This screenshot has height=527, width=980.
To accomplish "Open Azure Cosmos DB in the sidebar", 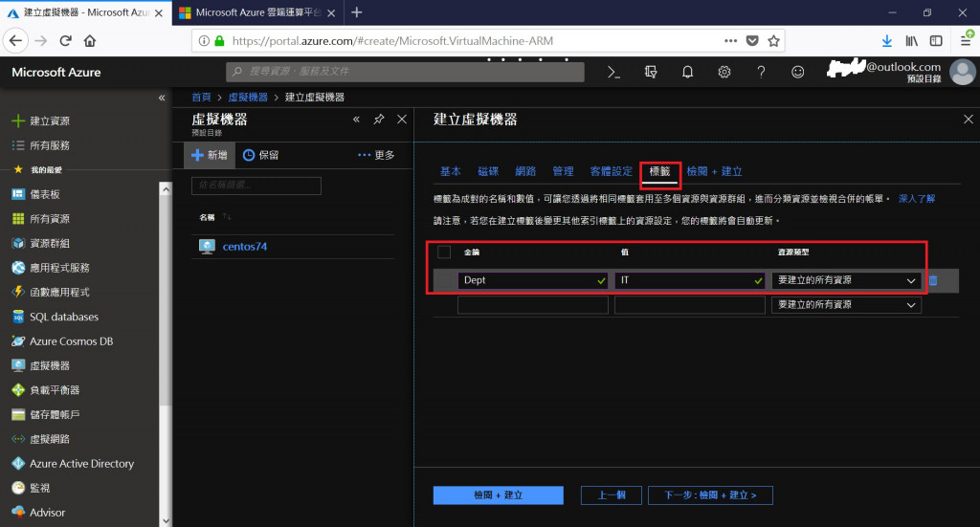I will 62,340.
